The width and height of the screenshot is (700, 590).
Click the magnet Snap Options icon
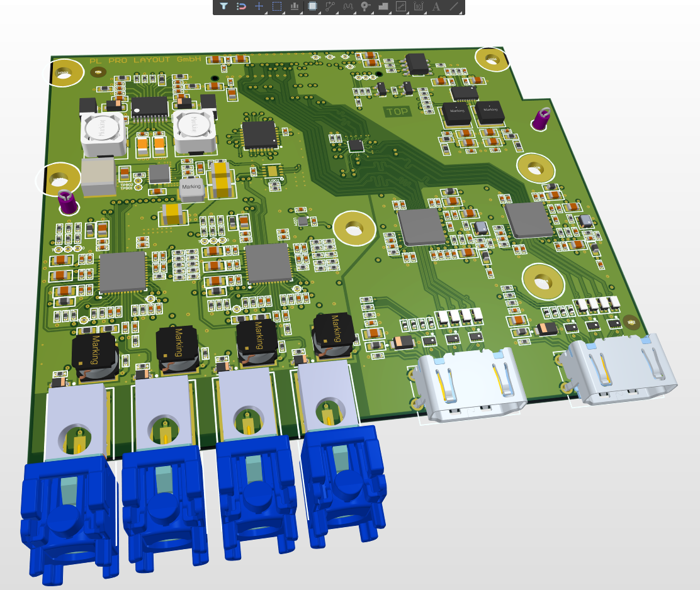click(241, 6)
